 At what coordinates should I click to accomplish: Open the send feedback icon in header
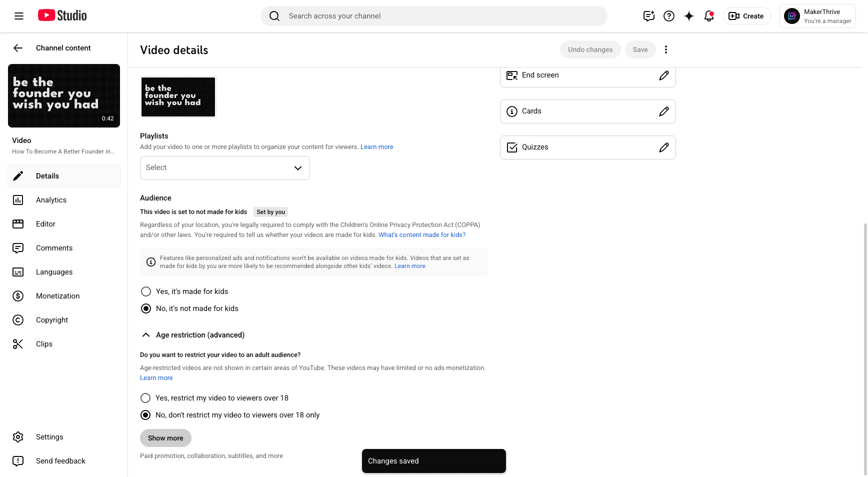tap(649, 16)
